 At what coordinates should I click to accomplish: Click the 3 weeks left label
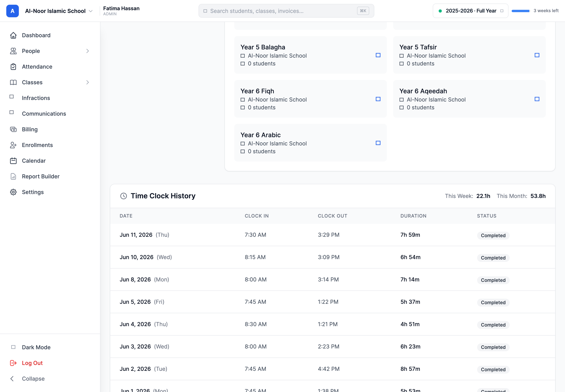click(546, 11)
